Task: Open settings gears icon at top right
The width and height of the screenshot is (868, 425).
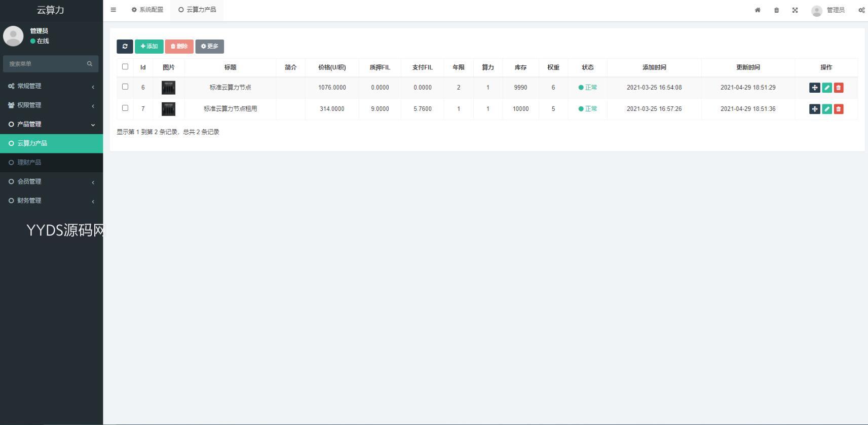Action: [861, 10]
